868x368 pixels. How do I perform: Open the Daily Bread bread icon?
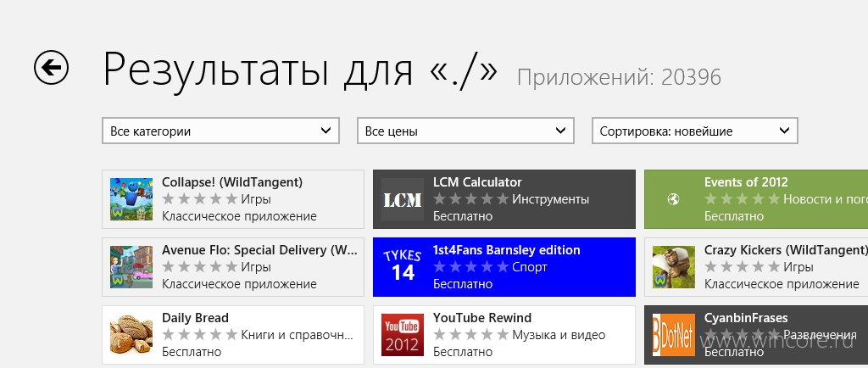(x=131, y=335)
